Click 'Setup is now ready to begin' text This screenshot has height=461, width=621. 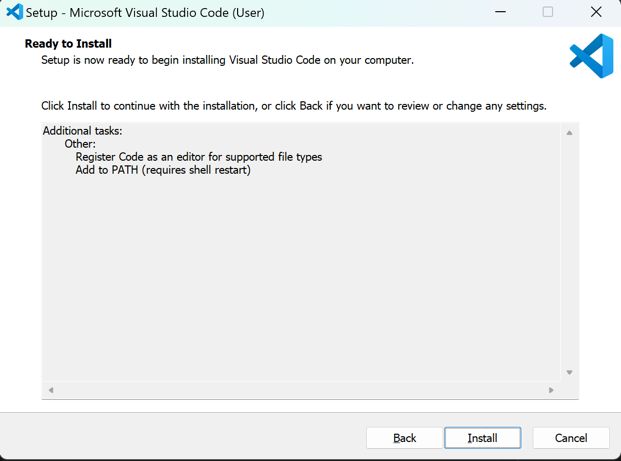tap(227, 60)
